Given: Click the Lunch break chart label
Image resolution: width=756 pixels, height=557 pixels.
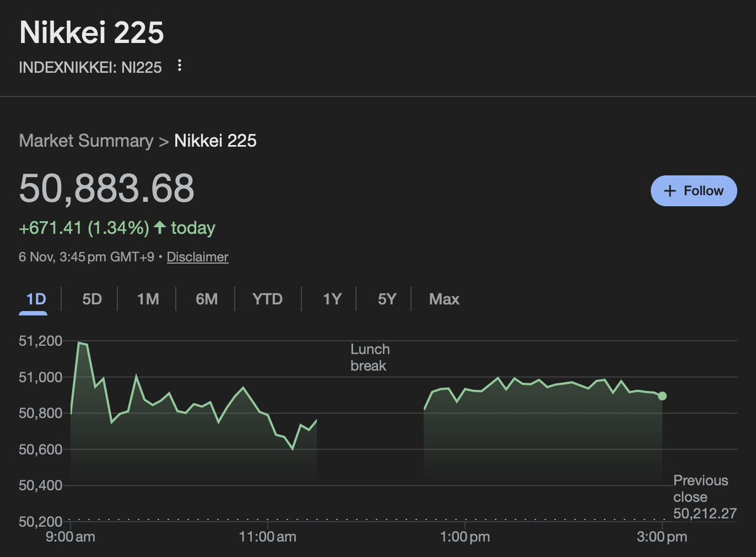Looking at the screenshot, I should (370, 357).
